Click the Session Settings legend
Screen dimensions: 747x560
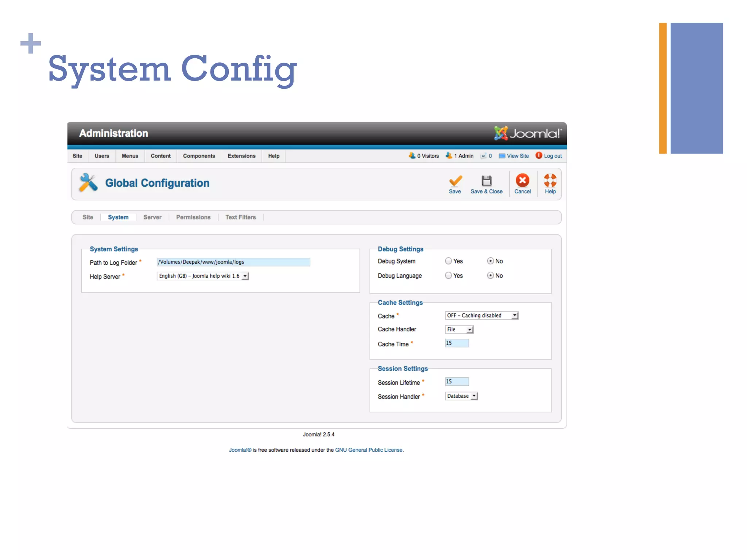coord(403,369)
